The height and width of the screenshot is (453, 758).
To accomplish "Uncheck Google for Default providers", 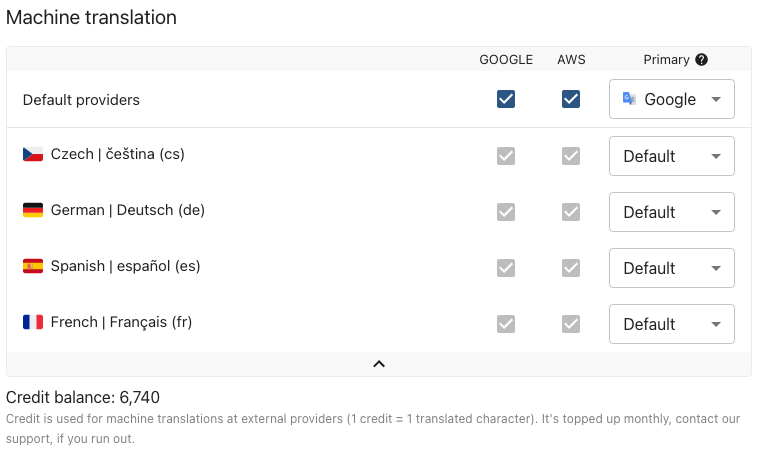I will click(506, 99).
